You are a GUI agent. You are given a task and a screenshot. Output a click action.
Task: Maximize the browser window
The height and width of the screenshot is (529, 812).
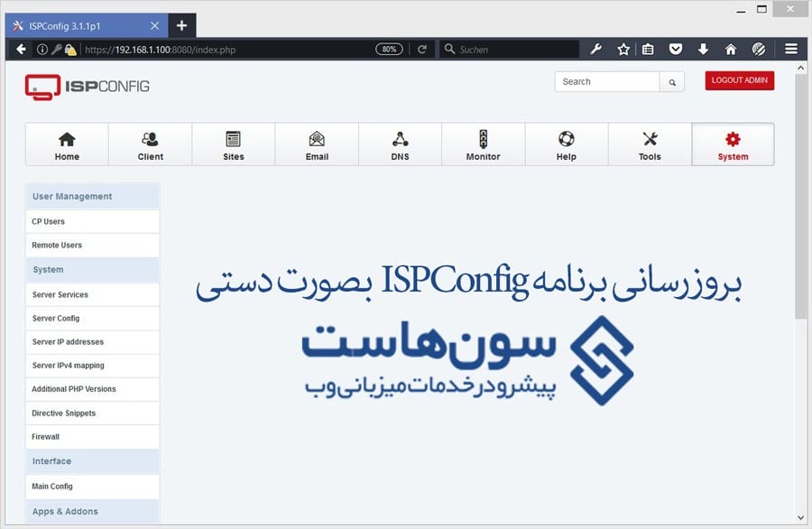[761, 9]
